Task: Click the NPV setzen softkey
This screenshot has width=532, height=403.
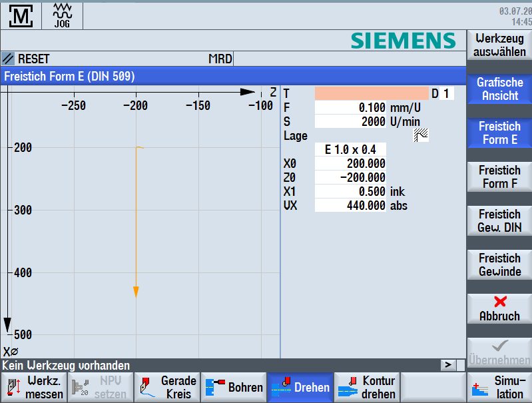Action: (101, 388)
